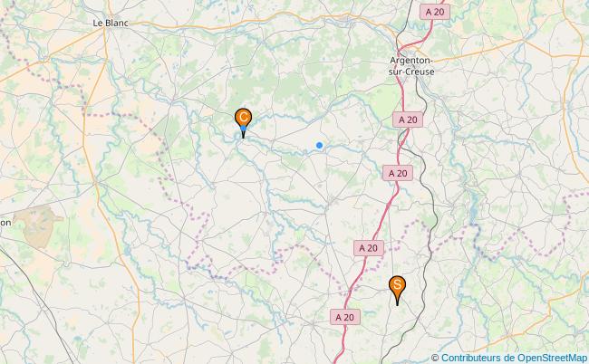Click the blue dot beneath marker C
The image size is (589, 364).
244,129
